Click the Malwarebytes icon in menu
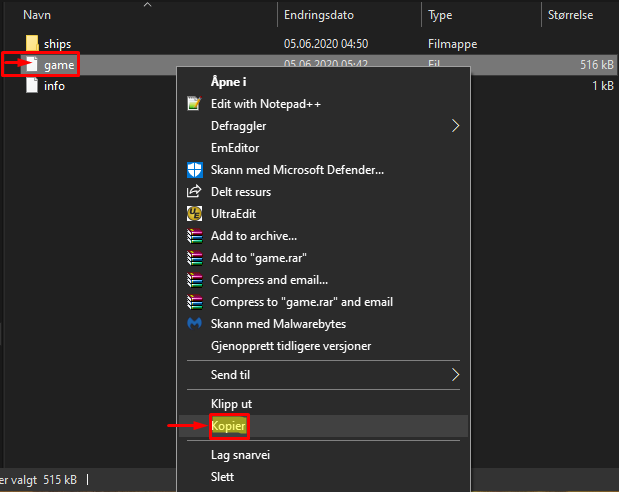Viewport: 619px width, 492px height. coord(194,324)
